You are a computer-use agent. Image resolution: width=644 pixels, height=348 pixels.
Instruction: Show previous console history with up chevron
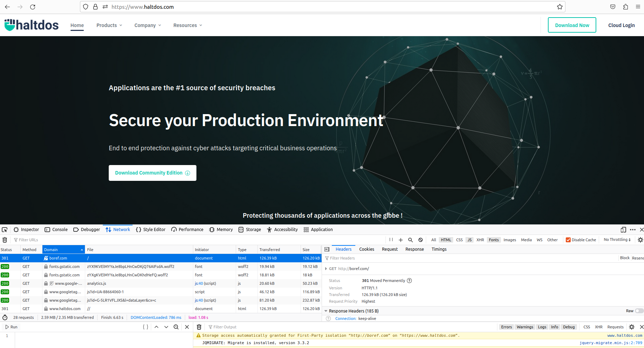point(156,327)
